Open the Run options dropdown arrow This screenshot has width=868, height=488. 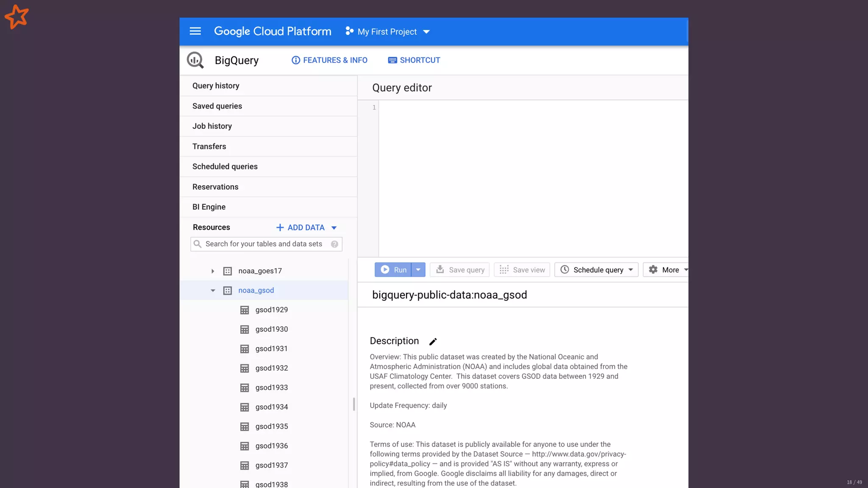418,270
